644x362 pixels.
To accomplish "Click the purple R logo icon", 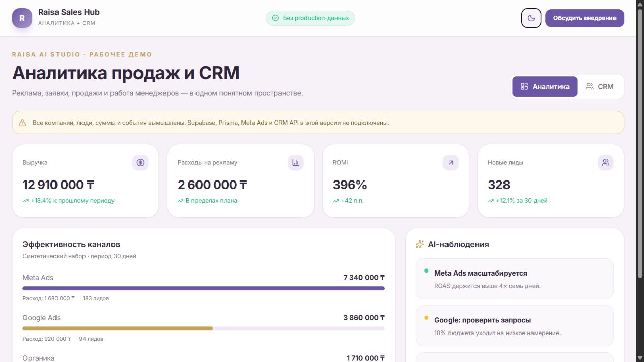I will click(22, 18).
